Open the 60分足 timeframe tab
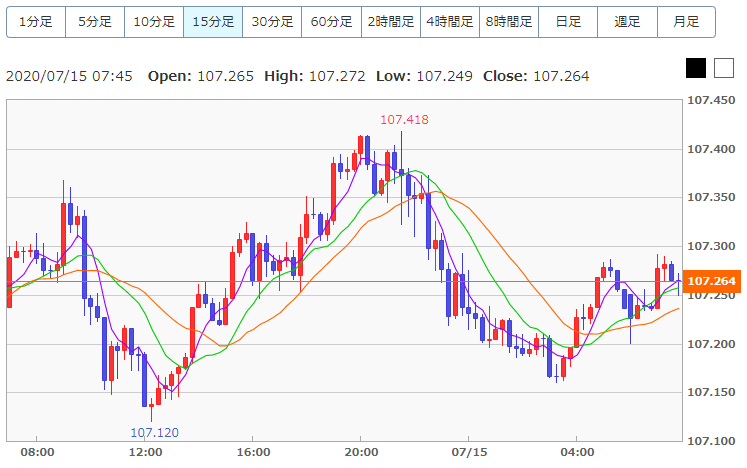 332,22
